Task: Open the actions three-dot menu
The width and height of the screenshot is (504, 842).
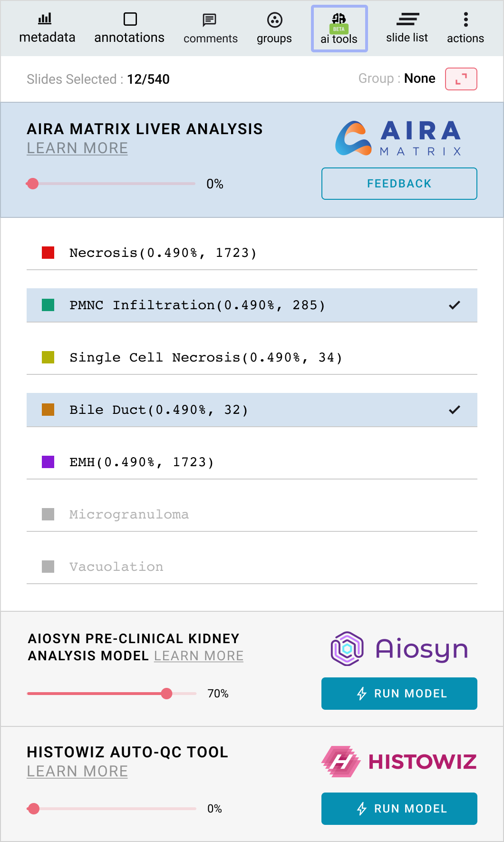Action: point(466,20)
